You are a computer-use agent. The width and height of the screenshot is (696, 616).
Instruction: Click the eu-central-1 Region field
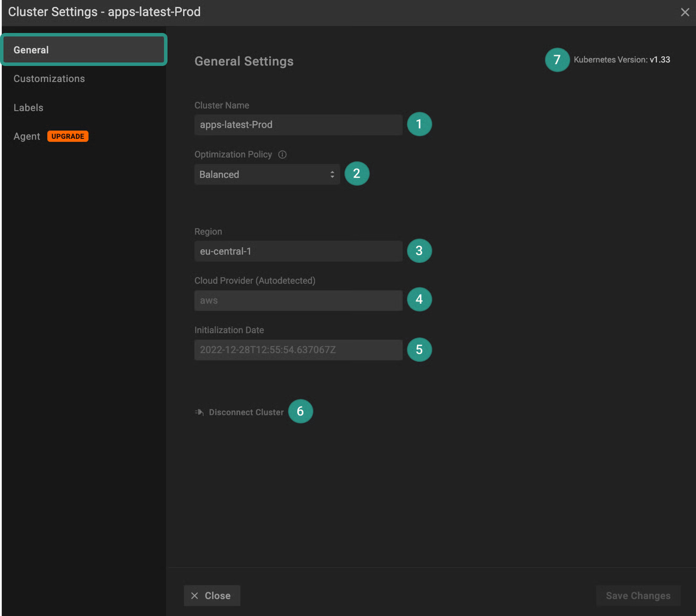(298, 251)
